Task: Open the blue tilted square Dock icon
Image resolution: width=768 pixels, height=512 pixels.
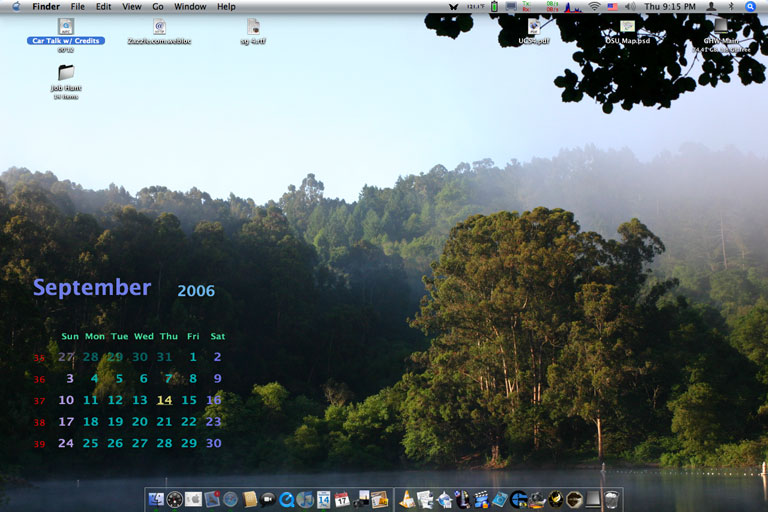Action: (x=500, y=499)
